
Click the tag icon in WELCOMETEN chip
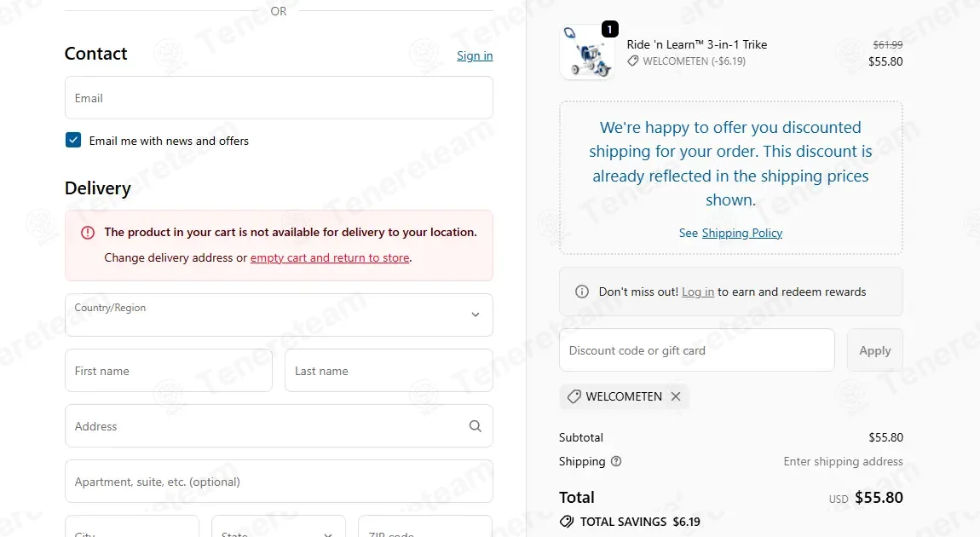(574, 396)
